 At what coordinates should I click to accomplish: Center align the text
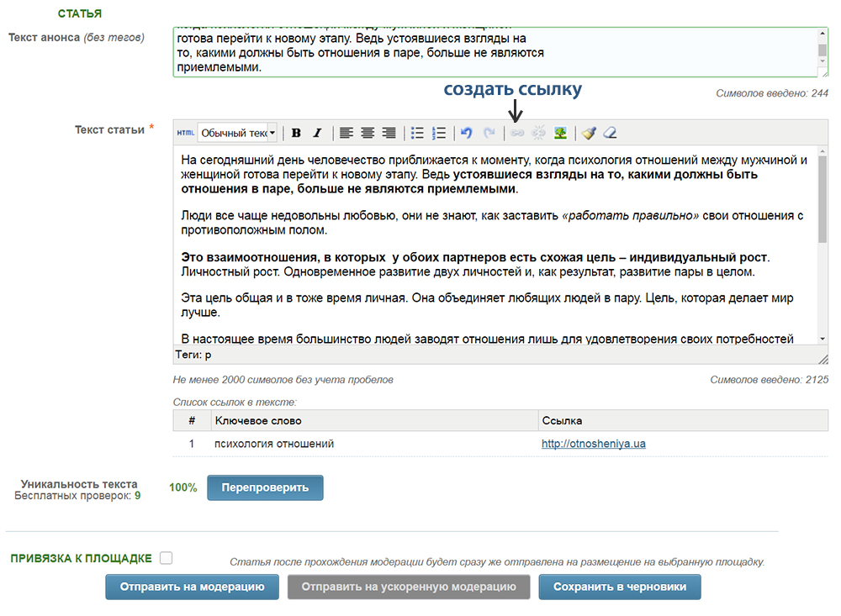(368, 133)
